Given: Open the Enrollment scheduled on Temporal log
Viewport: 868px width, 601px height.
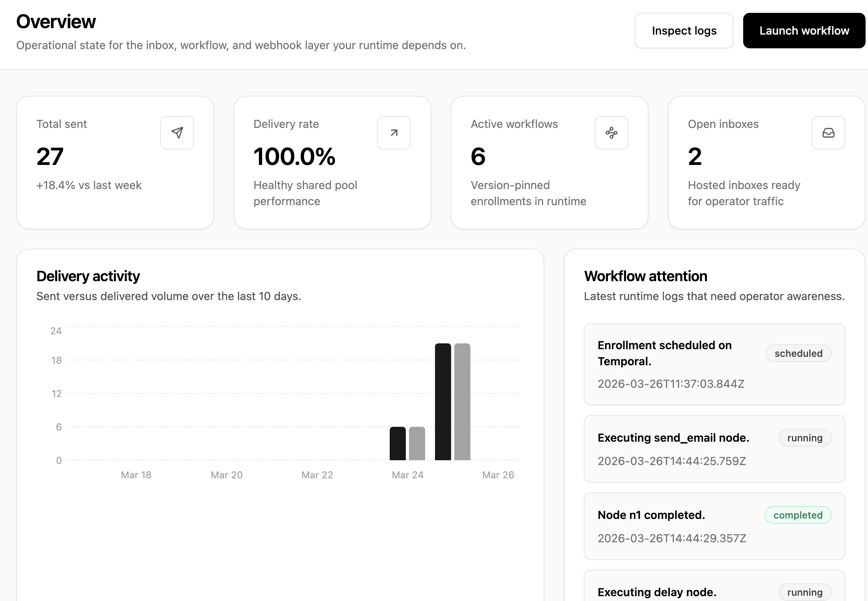Looking at the screenshot, I should (x=665, y=353).
